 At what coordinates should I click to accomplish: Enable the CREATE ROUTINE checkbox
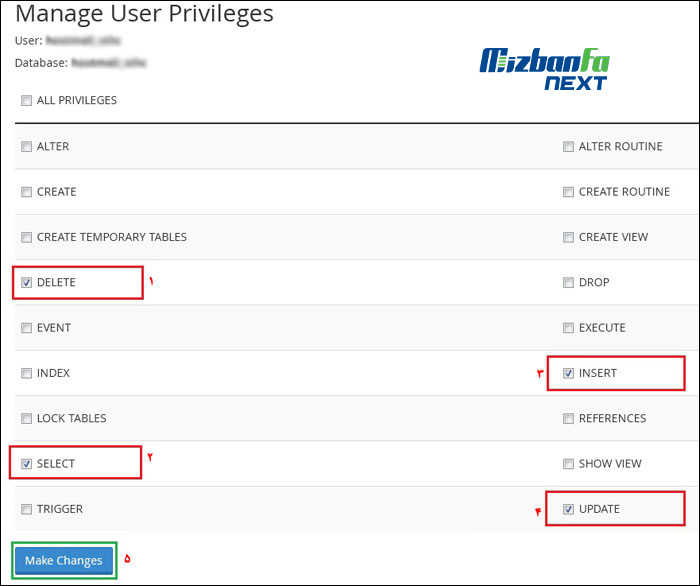pos(568,192)
